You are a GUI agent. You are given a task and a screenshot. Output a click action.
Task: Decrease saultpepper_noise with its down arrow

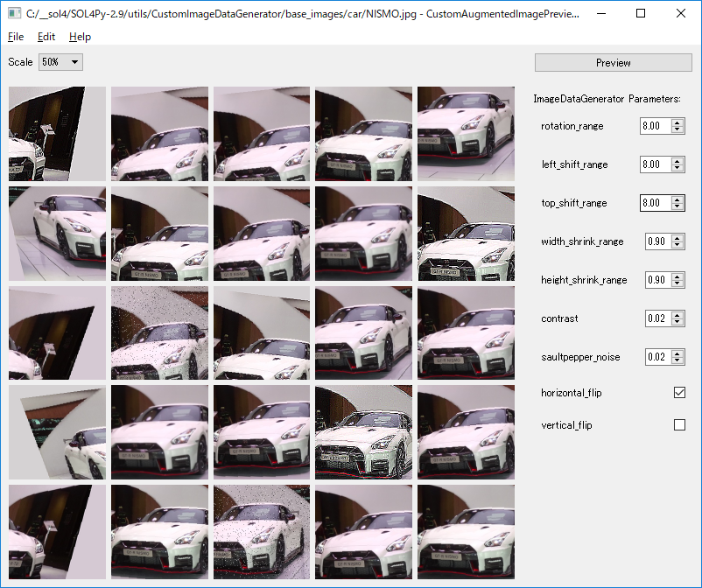coord(677,360)
